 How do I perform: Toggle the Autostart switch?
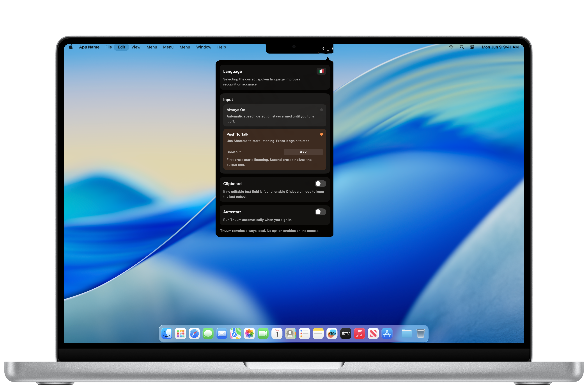[320, 212]
